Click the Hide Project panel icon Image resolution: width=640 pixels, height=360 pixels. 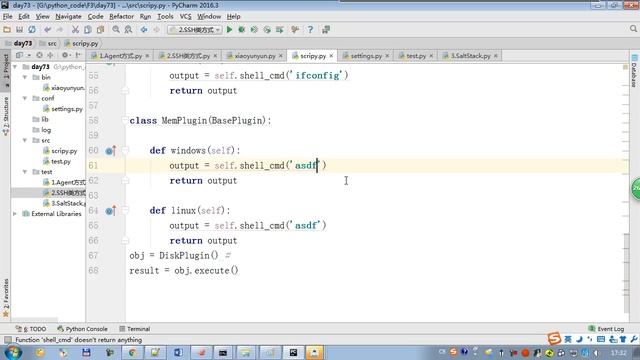tap(78, 55)
